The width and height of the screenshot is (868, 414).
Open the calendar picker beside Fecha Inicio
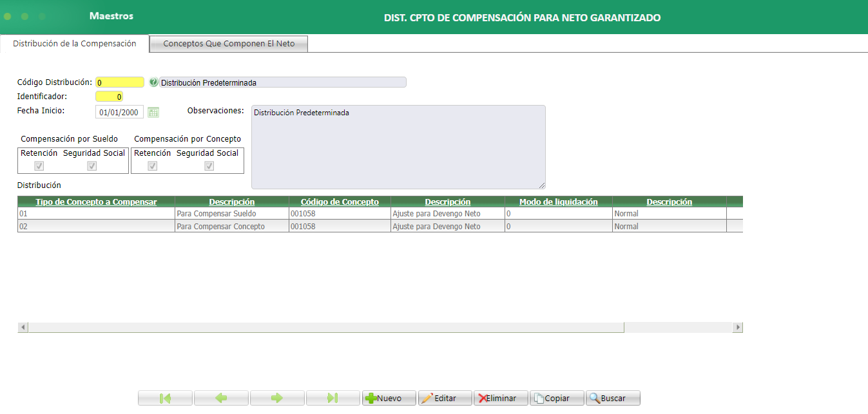click(153, 111)
